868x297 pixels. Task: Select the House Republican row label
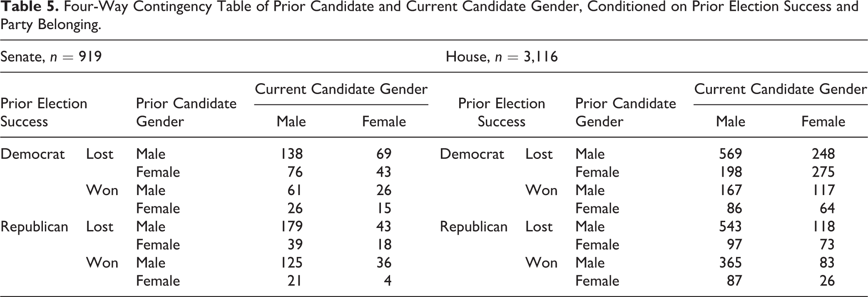click(474, 227)
